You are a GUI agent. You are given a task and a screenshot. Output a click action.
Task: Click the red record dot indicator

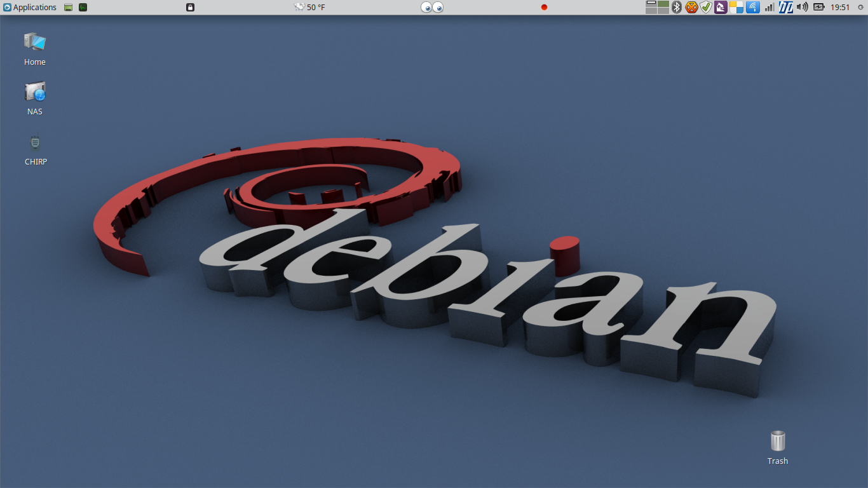coord(544,8)
